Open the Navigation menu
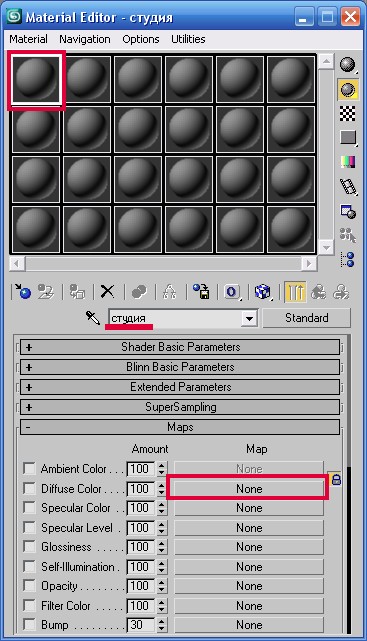Screen dimensions: 367x641 coord(85,39)
